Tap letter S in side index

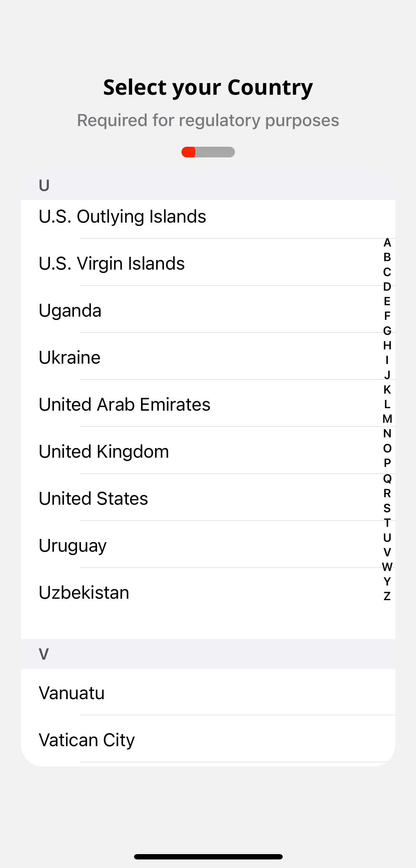[x=387, y=508]
